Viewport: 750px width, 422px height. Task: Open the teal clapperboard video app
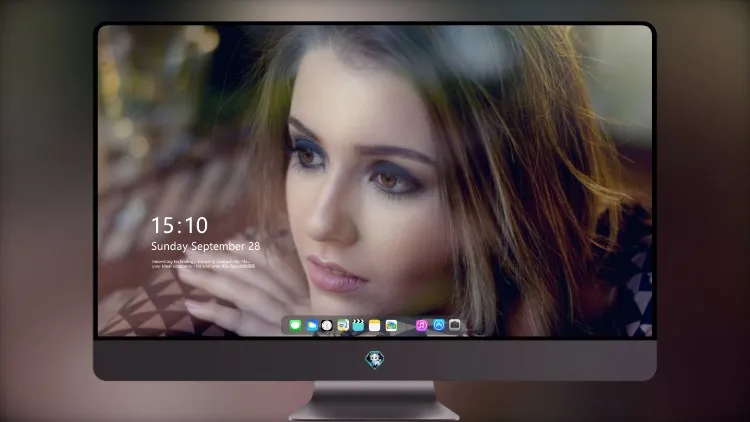[358, 325]
